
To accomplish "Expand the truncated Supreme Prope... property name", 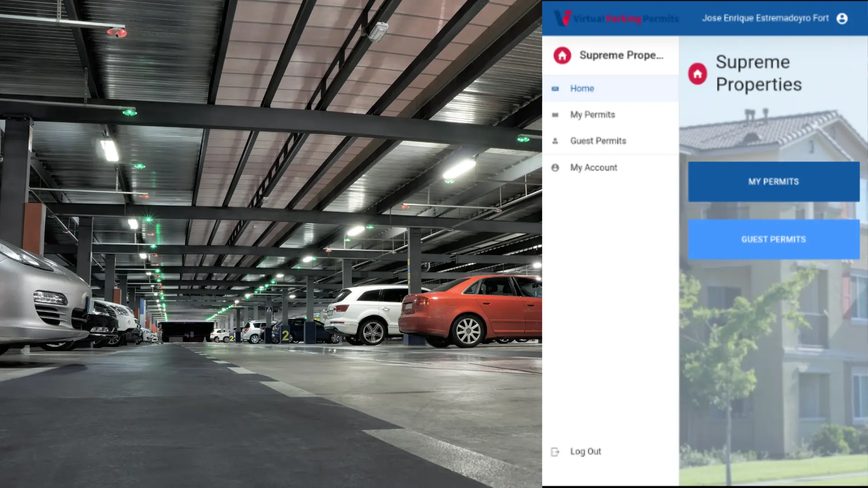I will (x=622, y=55).
